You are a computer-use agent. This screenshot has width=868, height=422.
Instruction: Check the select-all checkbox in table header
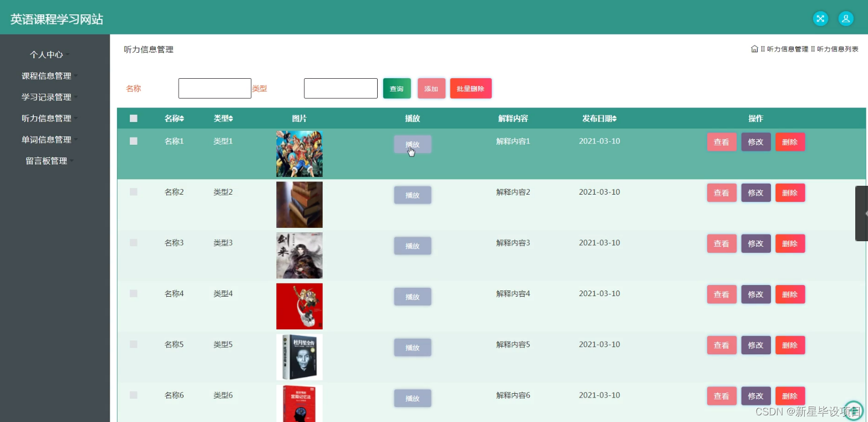pos(133,118)
